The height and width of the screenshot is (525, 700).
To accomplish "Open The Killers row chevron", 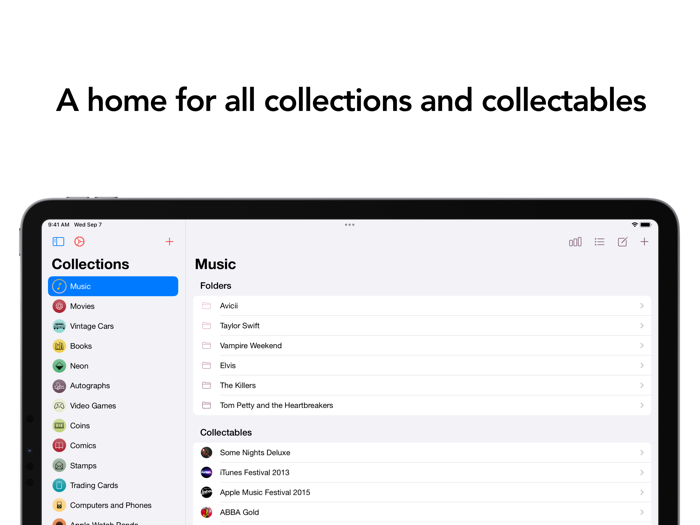I will point(642,385).
